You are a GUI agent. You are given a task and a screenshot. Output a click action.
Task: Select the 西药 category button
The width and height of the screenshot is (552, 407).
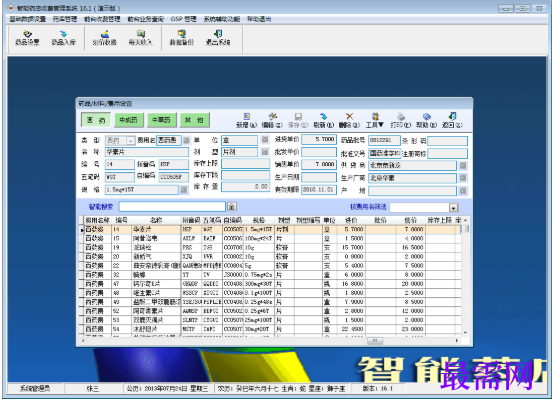pyautogui.click(x=96, y=120)
